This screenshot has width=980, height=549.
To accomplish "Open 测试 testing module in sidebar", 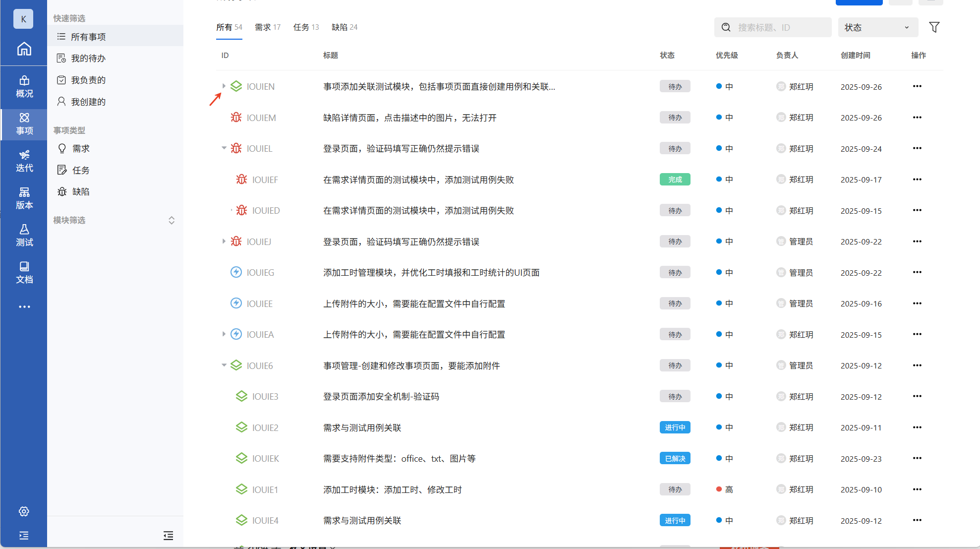I will coord(24,235).
